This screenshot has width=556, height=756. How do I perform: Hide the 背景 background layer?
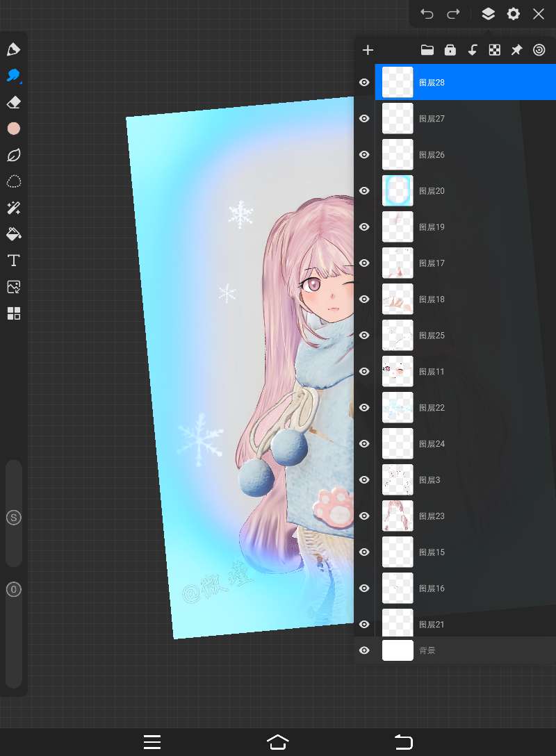pyautogui.click(x=364, y=650)
